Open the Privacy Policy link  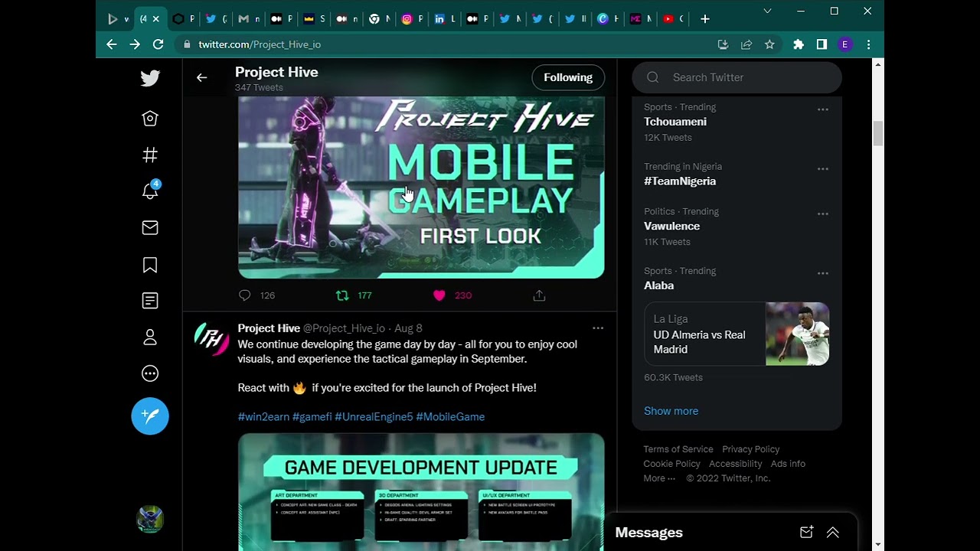[x=751, y=449]
